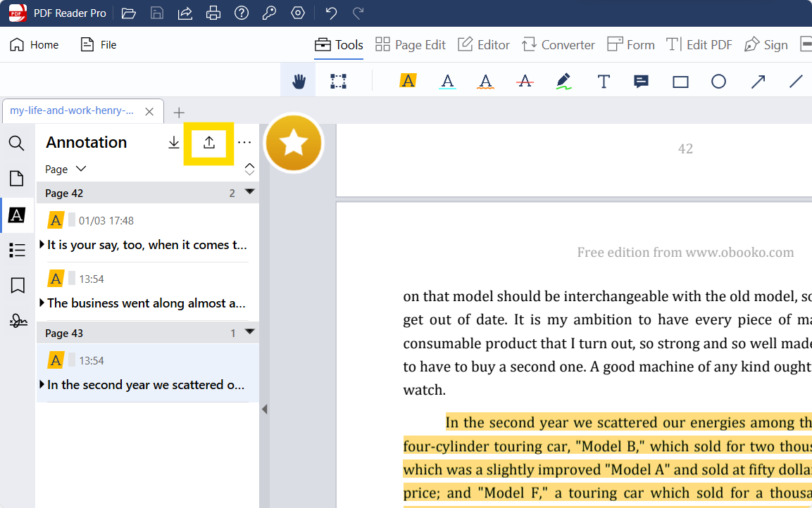Viewport: 812px width, 508px height.
Task: Open a file with the folder icon
Action: pyautogui.click(x=128, y=13)
